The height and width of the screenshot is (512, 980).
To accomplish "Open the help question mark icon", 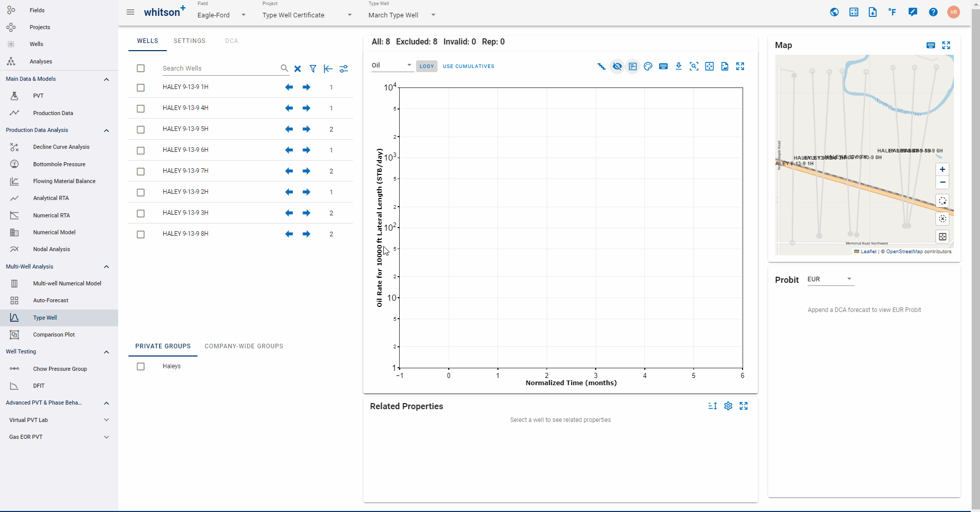I will pyautogui.click(x=933, y=12).
